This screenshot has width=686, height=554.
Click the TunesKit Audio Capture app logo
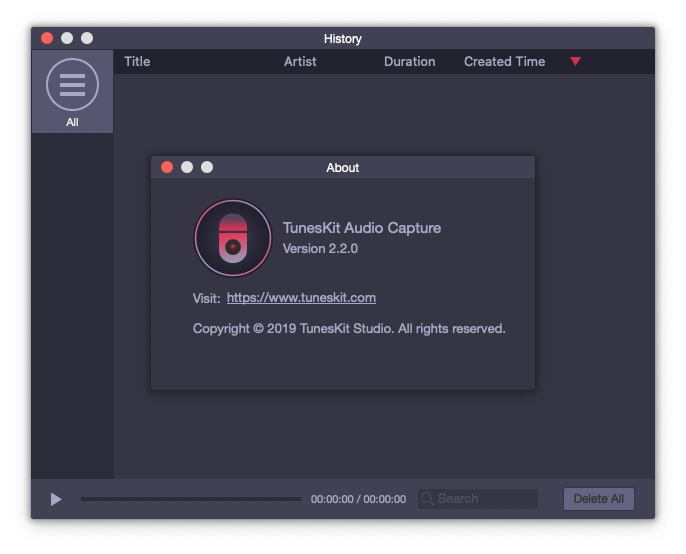coord(233,238)
